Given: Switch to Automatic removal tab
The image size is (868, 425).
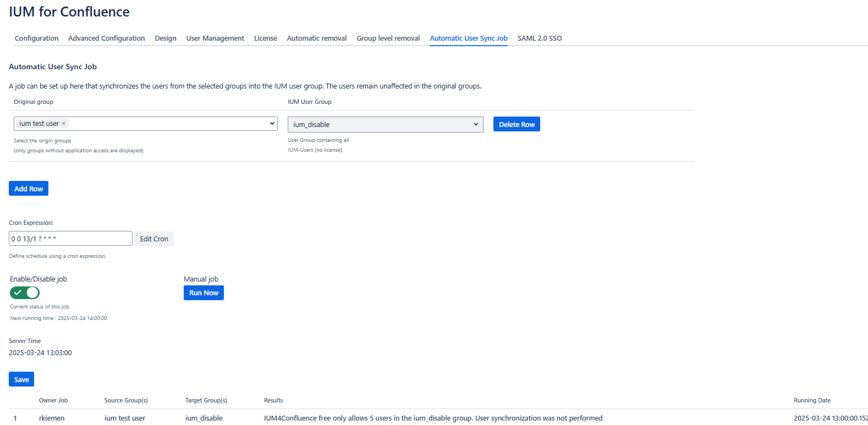Looking at the screenshot, I should pyautogui.click(x=316, y=38).
